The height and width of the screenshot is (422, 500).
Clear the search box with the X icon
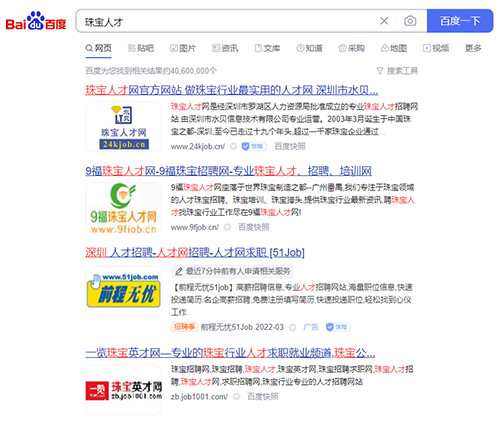click(384, 21)
